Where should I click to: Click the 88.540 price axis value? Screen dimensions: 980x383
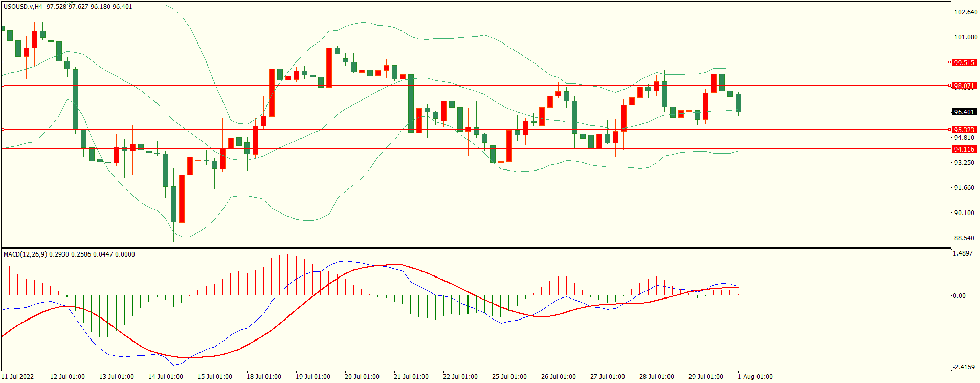964,238
